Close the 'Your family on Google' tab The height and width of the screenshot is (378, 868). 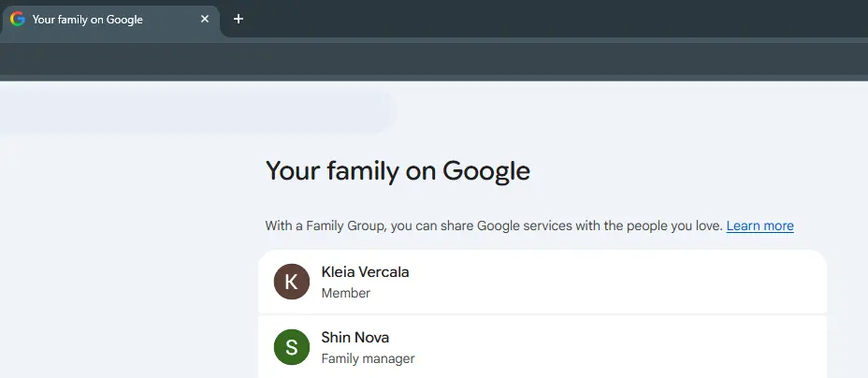(205, 20)
